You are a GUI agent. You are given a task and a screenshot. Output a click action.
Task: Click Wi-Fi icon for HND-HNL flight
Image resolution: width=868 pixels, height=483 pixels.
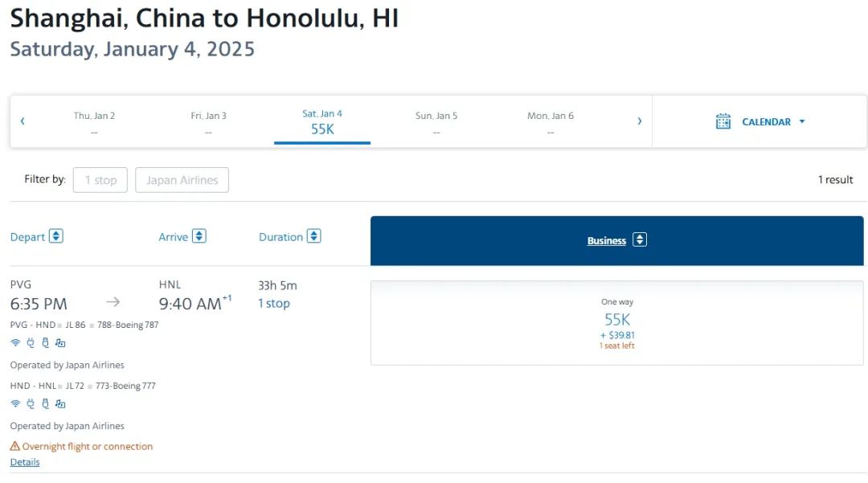[14, 404]
